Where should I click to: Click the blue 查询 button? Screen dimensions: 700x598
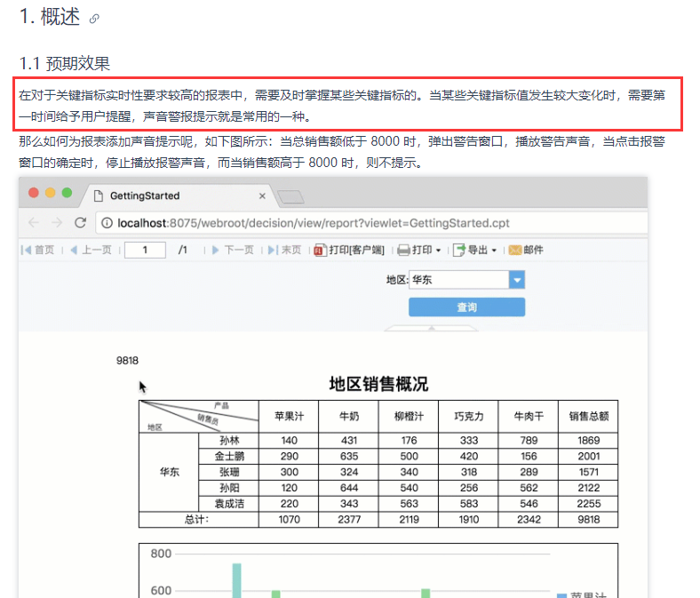coord(466,307)
